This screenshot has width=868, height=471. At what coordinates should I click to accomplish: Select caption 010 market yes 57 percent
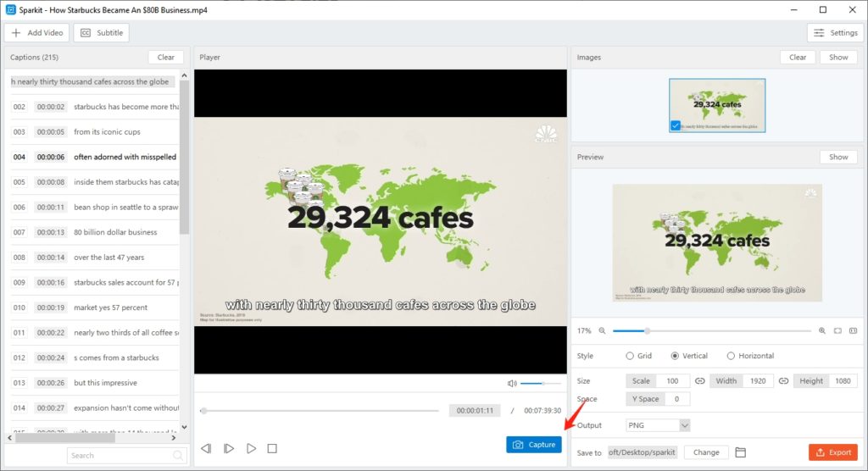[95, 308]
